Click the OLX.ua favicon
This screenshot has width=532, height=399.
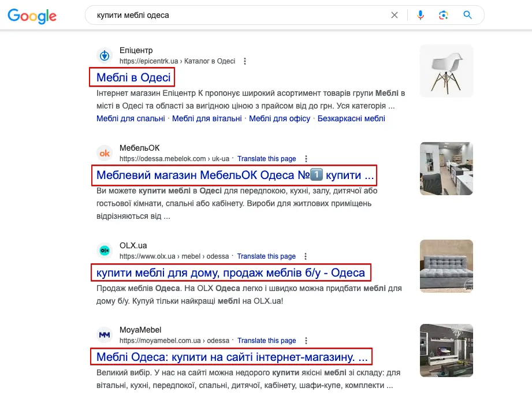tap(105, 251)
